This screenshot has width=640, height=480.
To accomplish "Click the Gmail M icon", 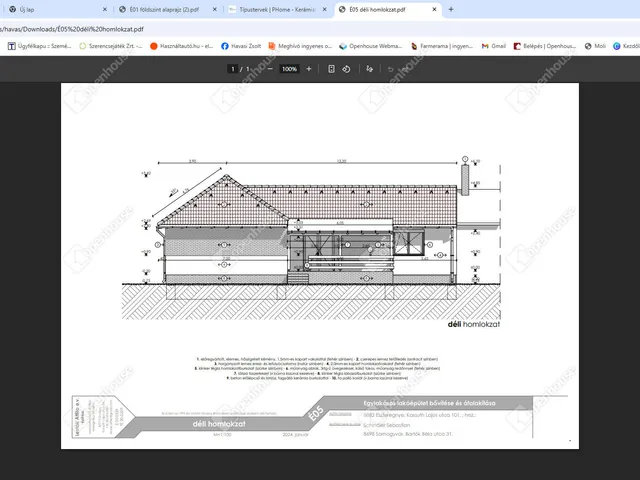I will [x=485, y=46].
